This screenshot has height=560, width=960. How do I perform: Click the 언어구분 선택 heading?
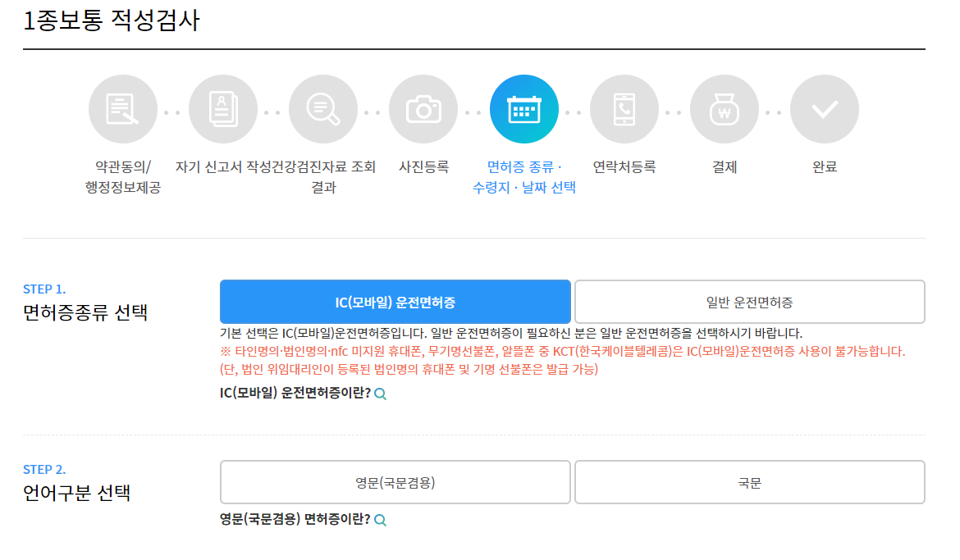pyautogui.click(x=76, y=493)
